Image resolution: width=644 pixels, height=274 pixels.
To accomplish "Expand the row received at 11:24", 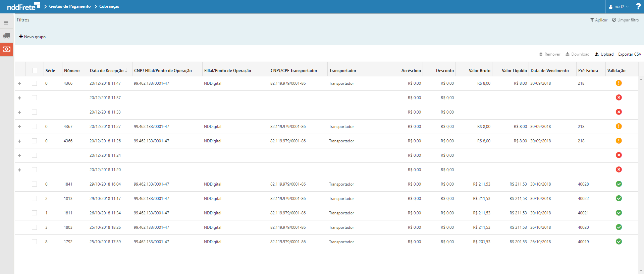I will [19, 155].
